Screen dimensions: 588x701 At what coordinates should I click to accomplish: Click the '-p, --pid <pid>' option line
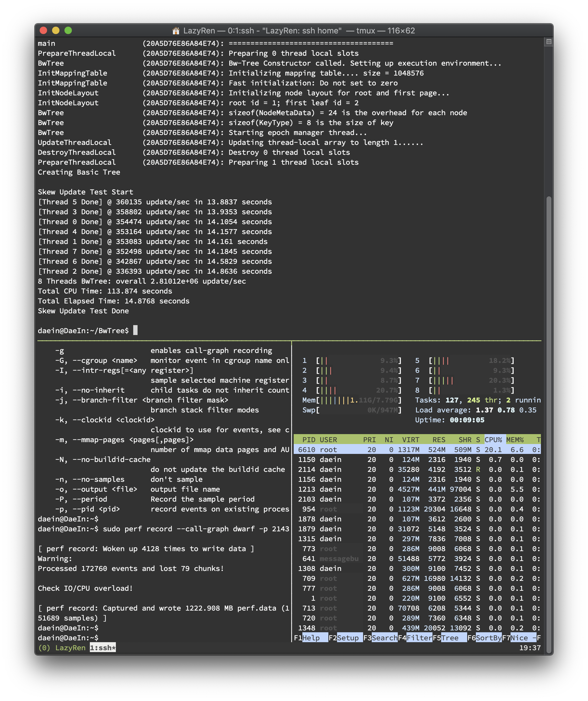pyautogui.click(x=172, y=509)
